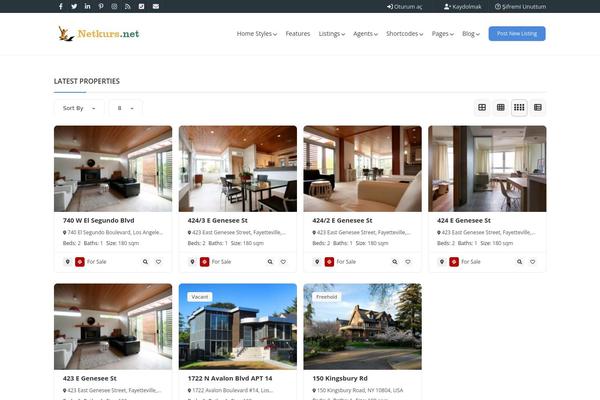Show map pin for 424/2 E Genesee St
Screen dimensions: 600x400
coord(317,262)
